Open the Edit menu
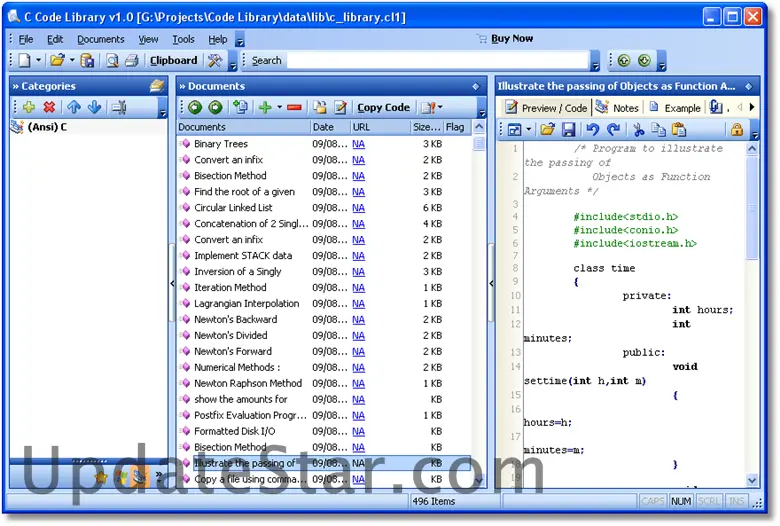 point(55,39)
